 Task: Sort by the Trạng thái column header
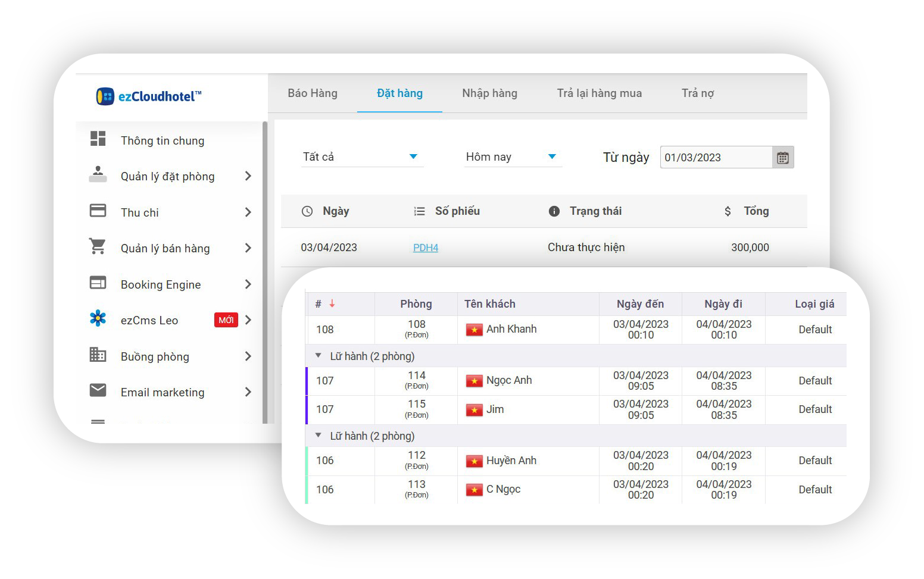(x=595, y=211)
